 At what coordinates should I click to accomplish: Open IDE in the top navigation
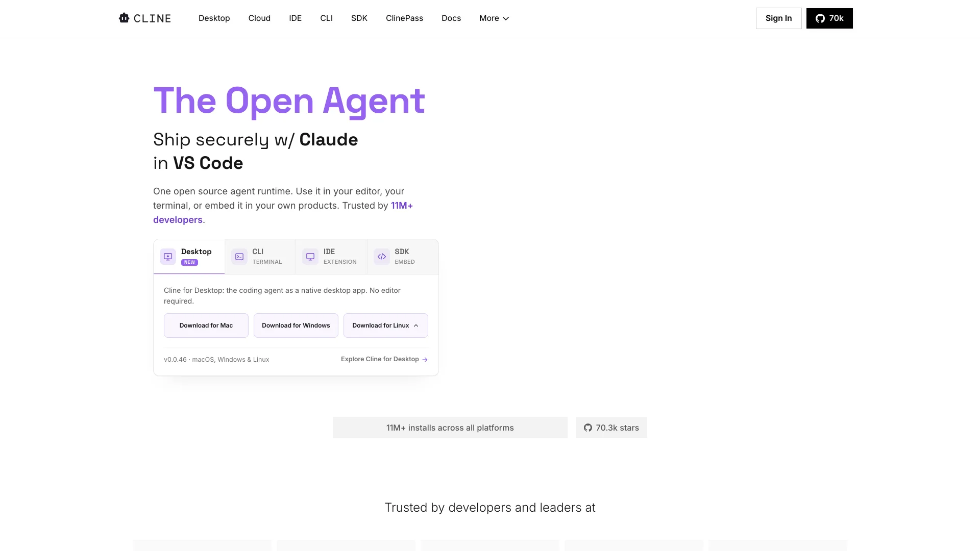(296, 18)
